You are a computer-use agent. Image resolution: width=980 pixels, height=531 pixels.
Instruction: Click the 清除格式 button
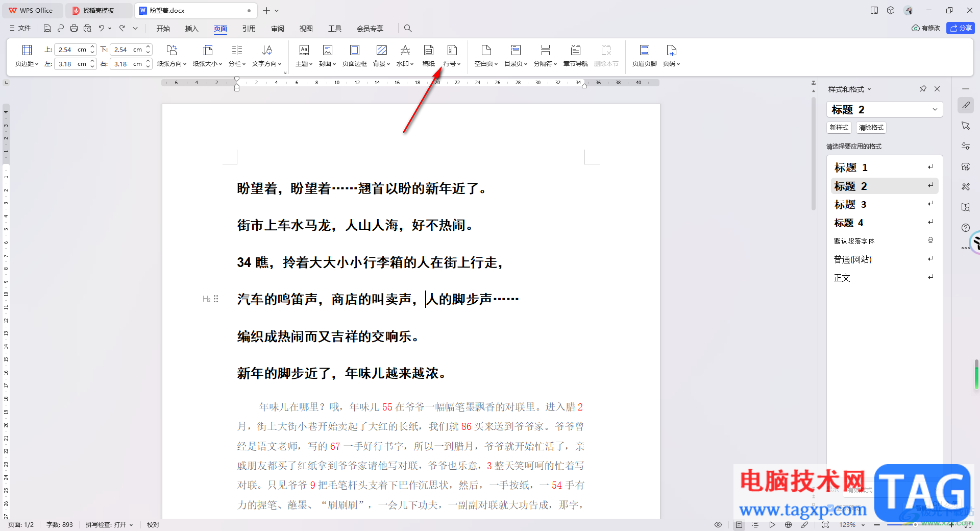coord(871,128)
